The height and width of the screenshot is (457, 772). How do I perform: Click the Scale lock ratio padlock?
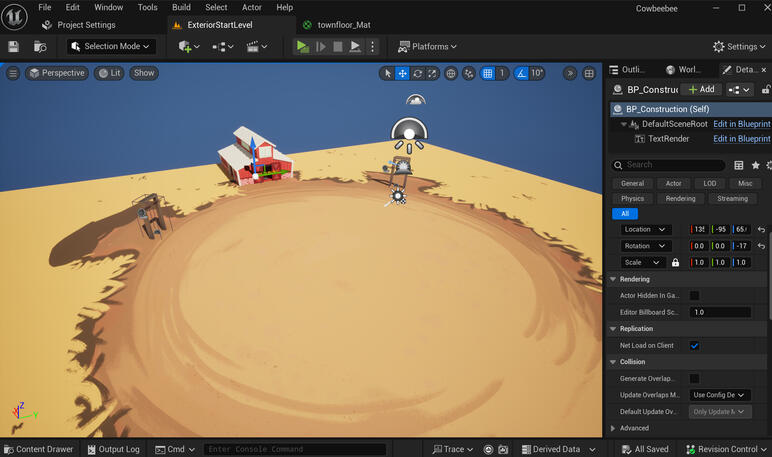676,262
